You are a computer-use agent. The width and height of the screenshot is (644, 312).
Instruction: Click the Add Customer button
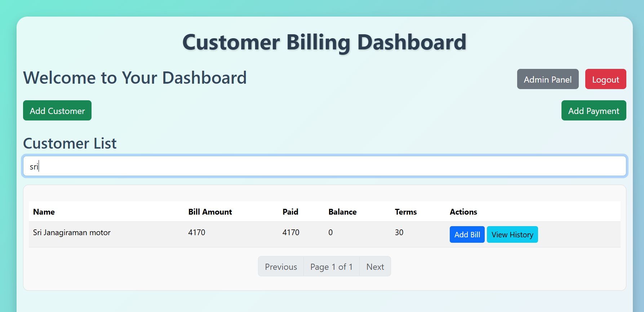click(57, 110)
